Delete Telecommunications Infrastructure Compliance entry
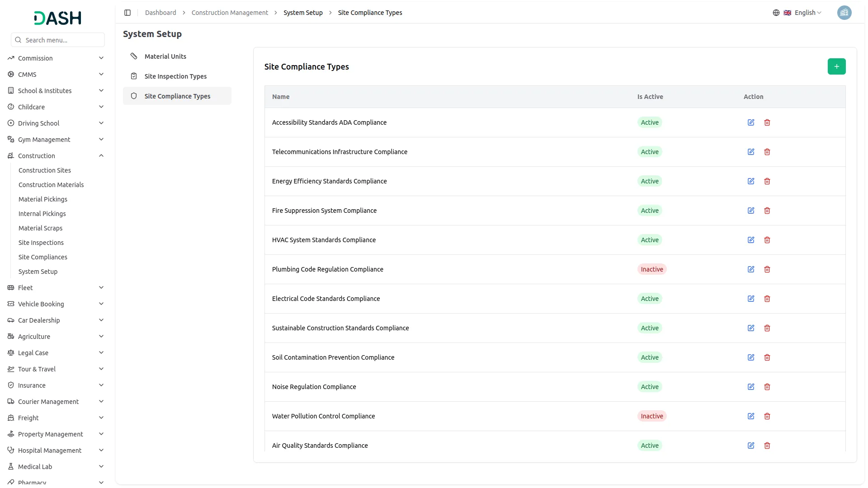Image resolution: width=868 pixels, height=488 pixels. coord(767,152)
